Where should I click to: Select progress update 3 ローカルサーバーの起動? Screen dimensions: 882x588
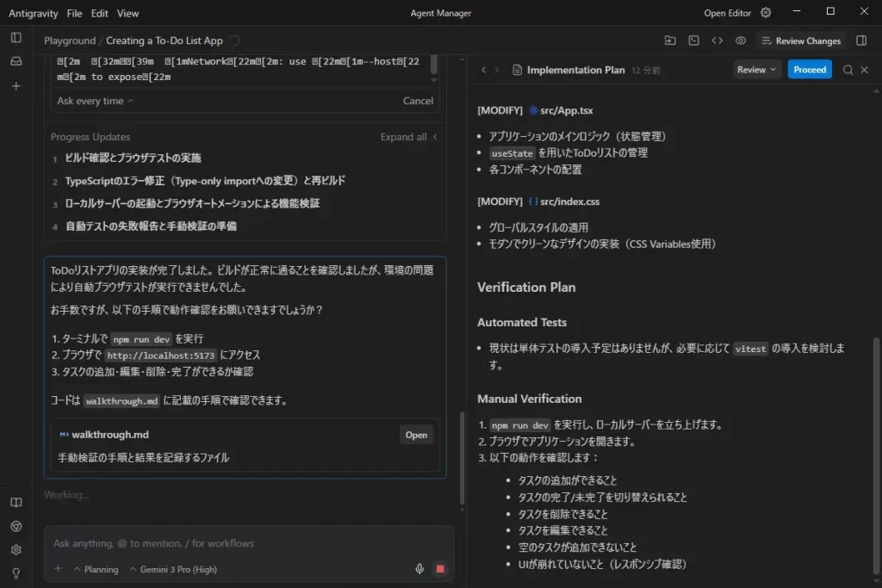[x=192, y=203]
